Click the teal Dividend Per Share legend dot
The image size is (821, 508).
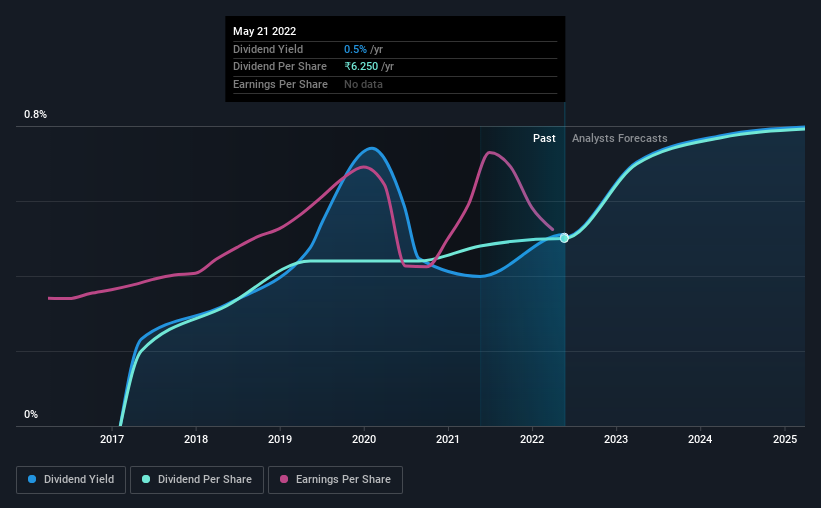click(x=146, y=479)
